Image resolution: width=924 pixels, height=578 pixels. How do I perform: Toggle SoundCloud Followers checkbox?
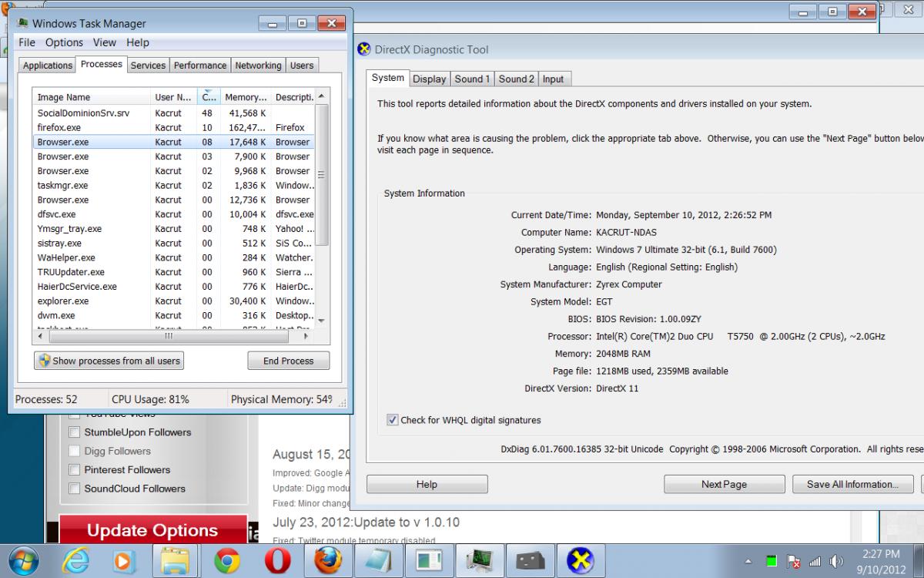tap(75, 488)
